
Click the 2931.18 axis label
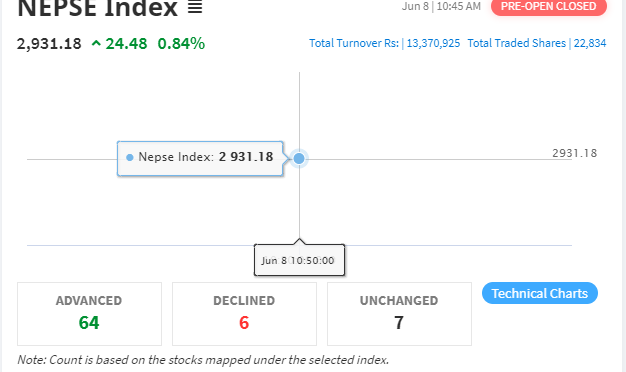click(x=574, y=153)
